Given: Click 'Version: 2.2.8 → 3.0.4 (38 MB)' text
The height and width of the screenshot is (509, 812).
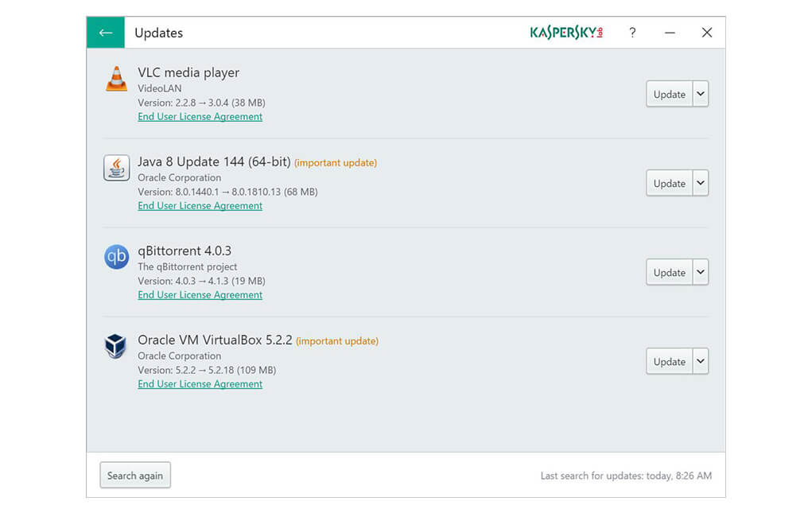Looking at the screenshot, I should click(x=201, y=103).
